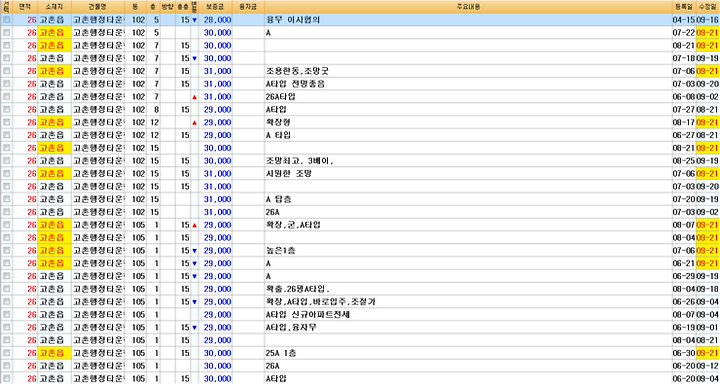This screenshot has height=384, width=720.
Task: Click highlighted 고촌읍 cell in 시원한 조망 row
Action: (55, 174)
